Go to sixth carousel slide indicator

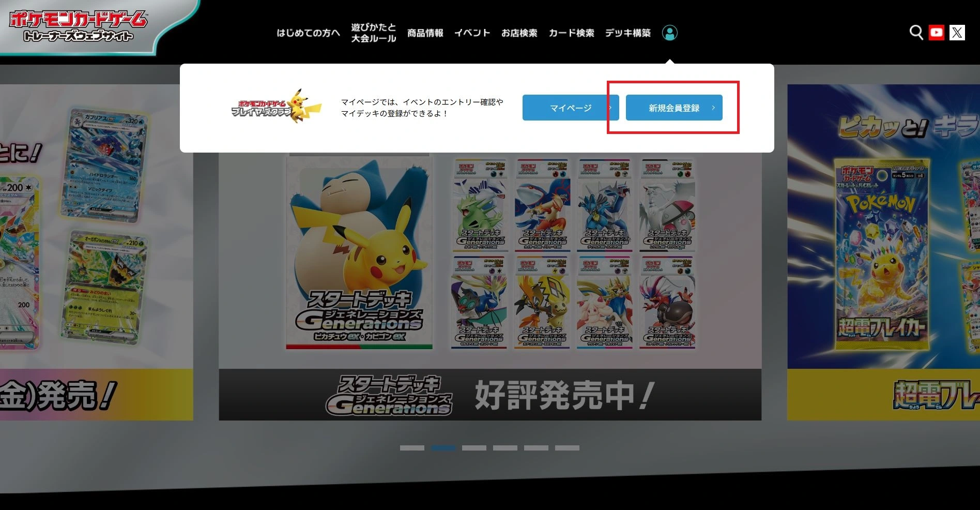pos(567,448)
